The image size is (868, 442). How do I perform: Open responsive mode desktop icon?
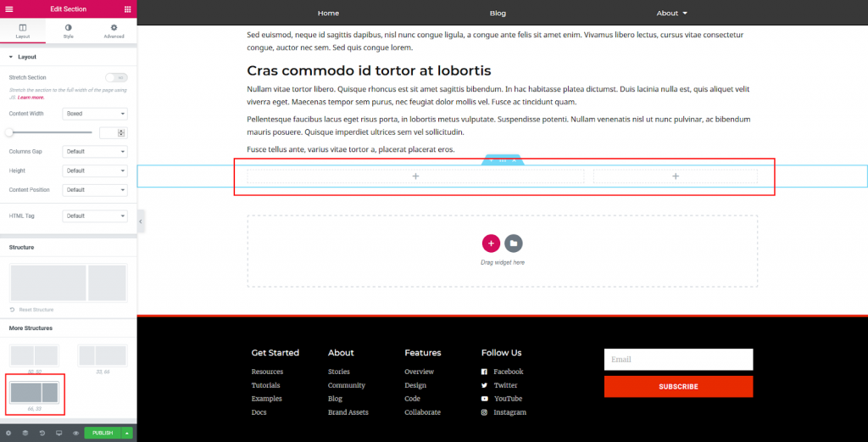[58, 433]
